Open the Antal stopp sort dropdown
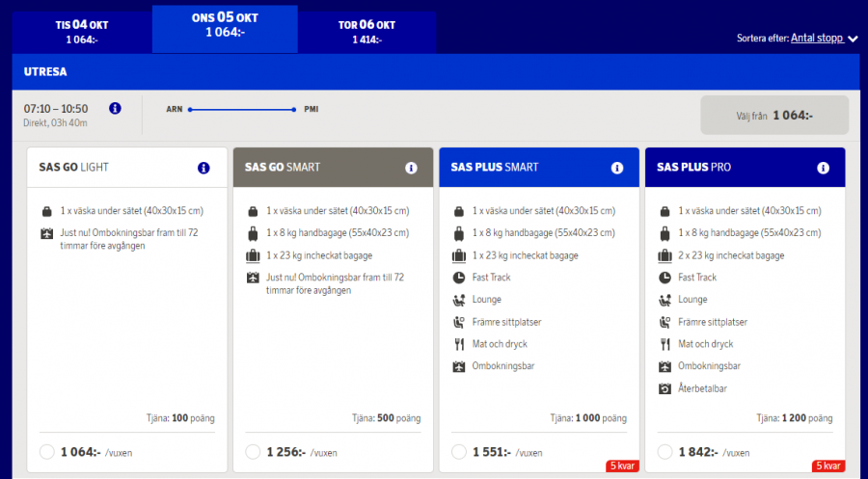This screenshot has width=868, height=479. [817, 39]
